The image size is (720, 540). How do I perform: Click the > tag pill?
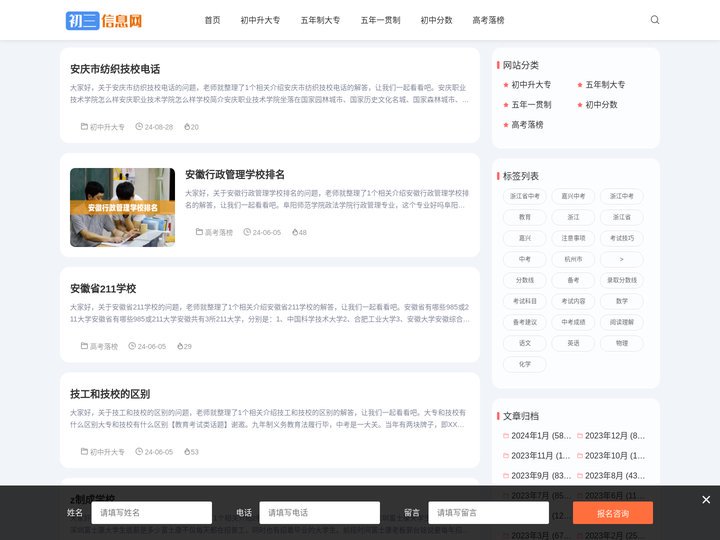coord(622,259)
